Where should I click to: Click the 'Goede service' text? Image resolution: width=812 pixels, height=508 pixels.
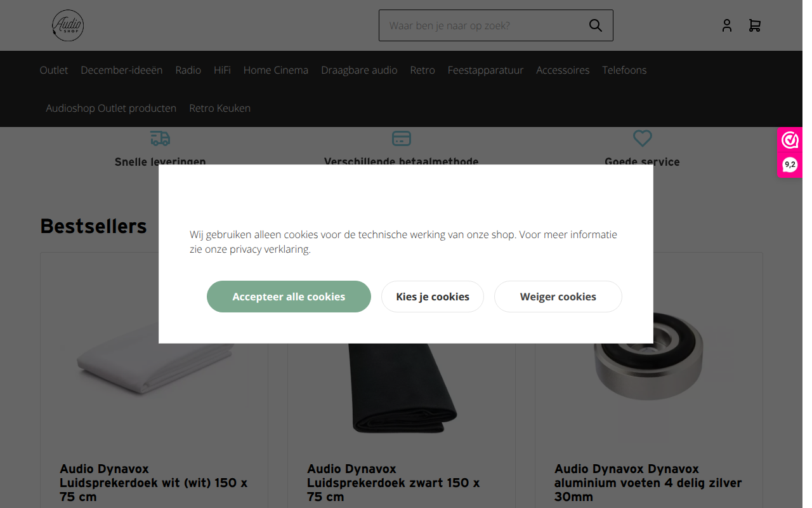642,162
